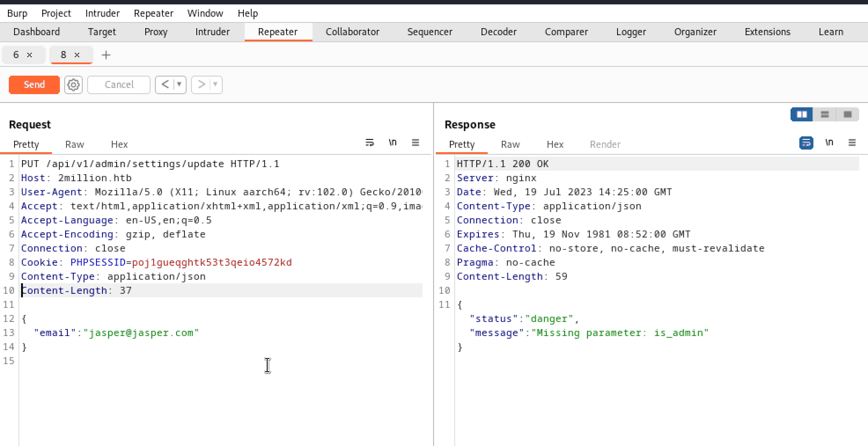Switch to the Decoder tab
868x446 pixels.
pyautogui.click(x=498, y=32)
